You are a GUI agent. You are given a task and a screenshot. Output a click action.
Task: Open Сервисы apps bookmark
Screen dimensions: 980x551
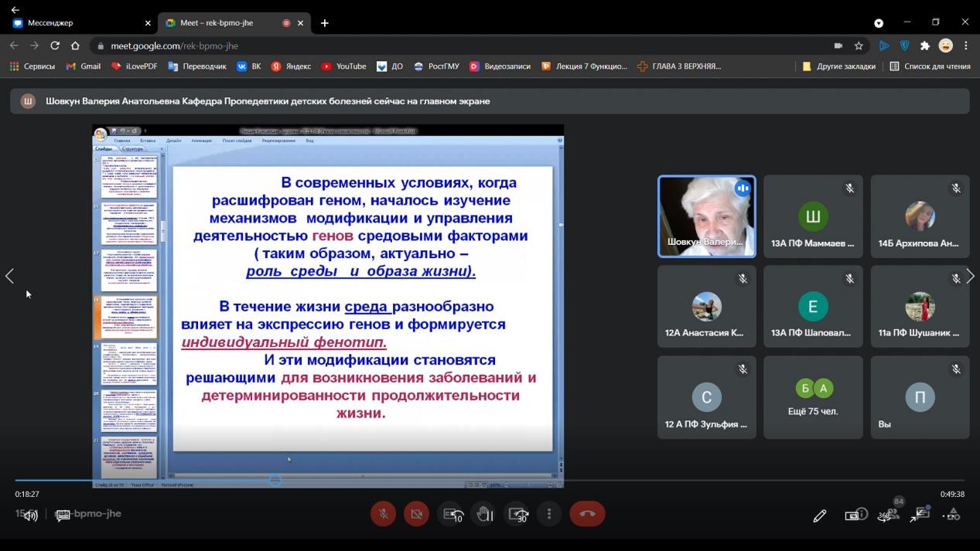click(x=32, y=66)
